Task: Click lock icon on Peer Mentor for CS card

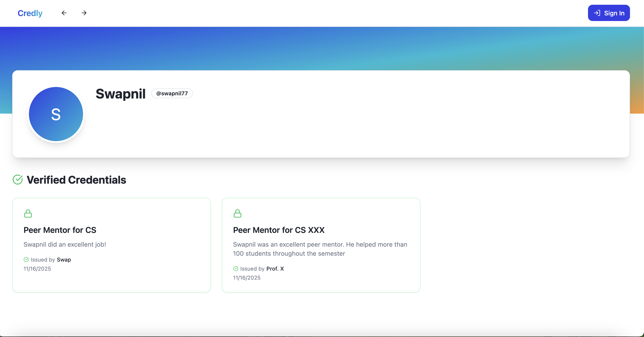Action: pos(28,213)
